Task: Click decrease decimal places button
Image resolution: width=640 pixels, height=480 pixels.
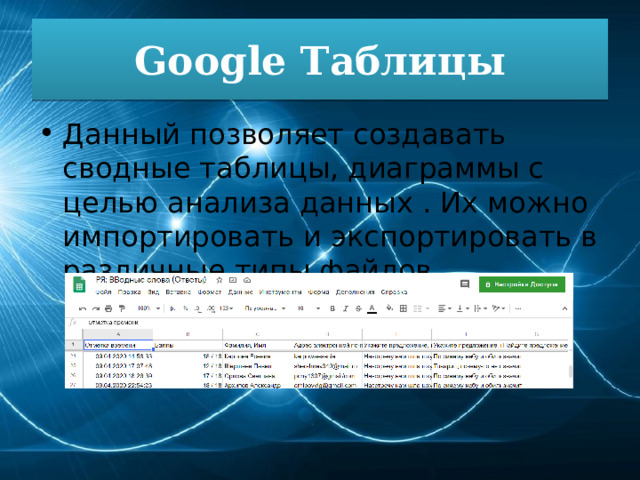Action: [198, 309]
